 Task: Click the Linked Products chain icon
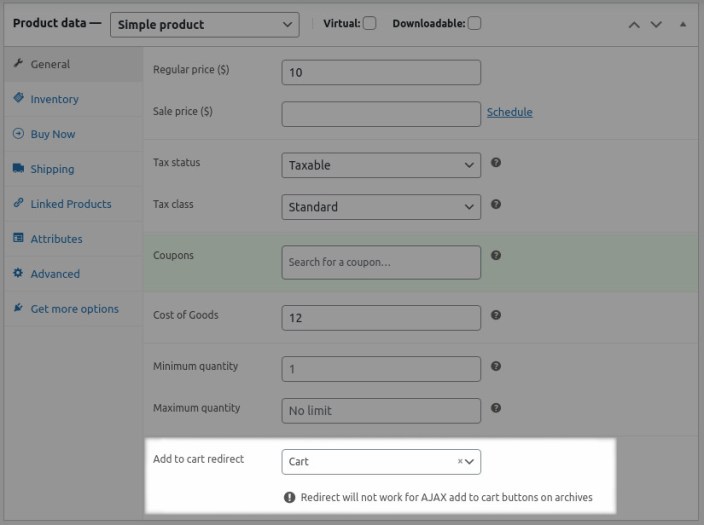point(18,203)
